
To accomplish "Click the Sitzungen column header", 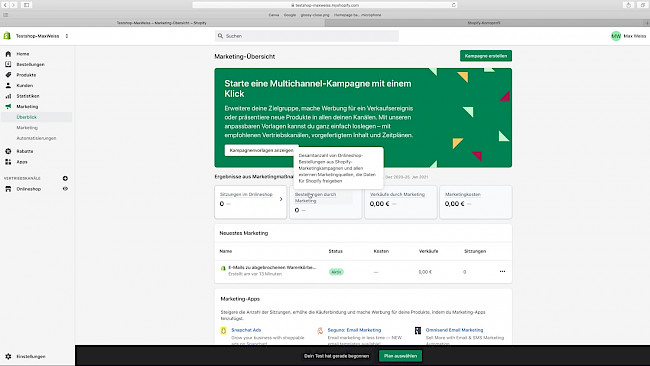I will coord(475,251).
